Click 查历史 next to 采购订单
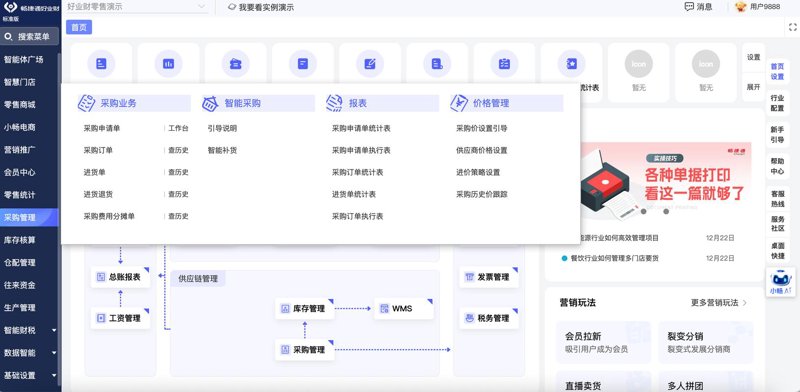The image size is (800, 392). (178, 151)
